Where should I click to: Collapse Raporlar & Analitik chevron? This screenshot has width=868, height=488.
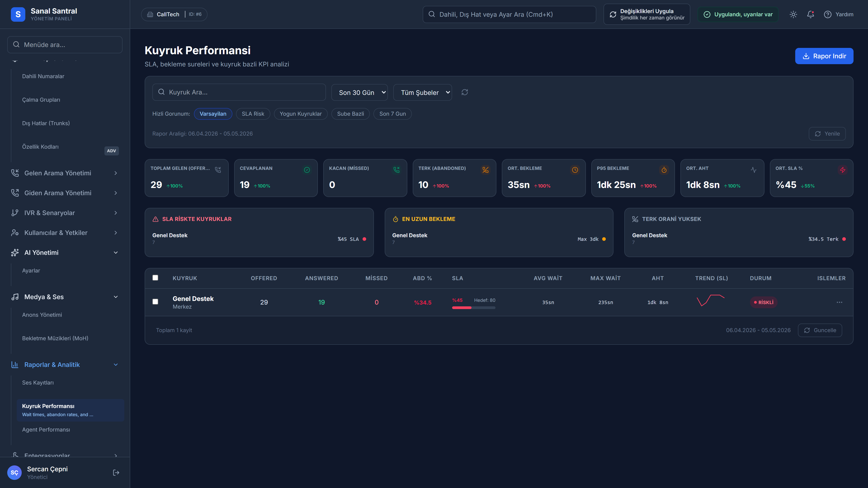pos(116,364)
